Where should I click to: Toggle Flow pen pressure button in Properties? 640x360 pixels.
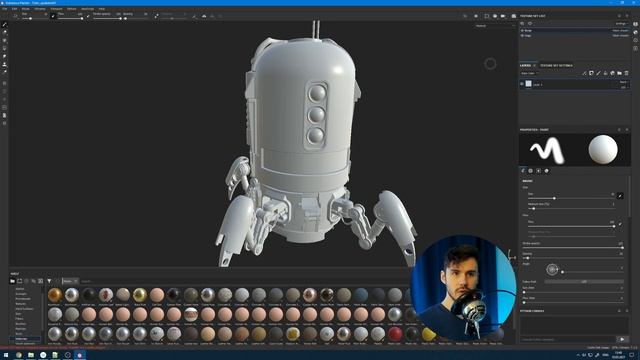620,224
